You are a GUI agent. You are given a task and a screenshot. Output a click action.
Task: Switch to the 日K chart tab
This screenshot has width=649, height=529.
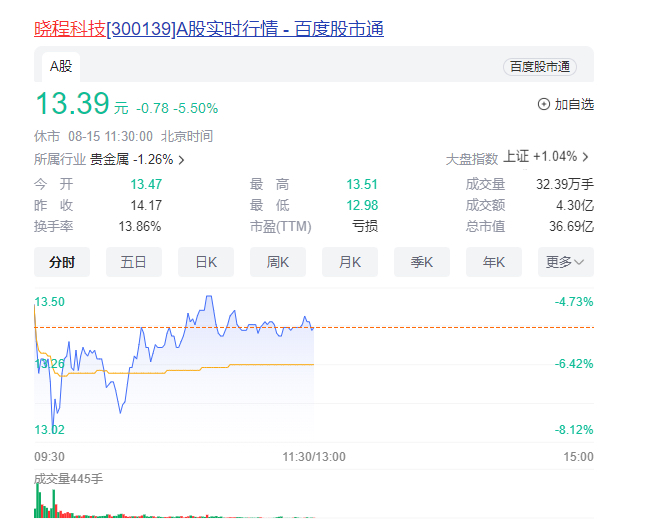[x=206, y=262]
